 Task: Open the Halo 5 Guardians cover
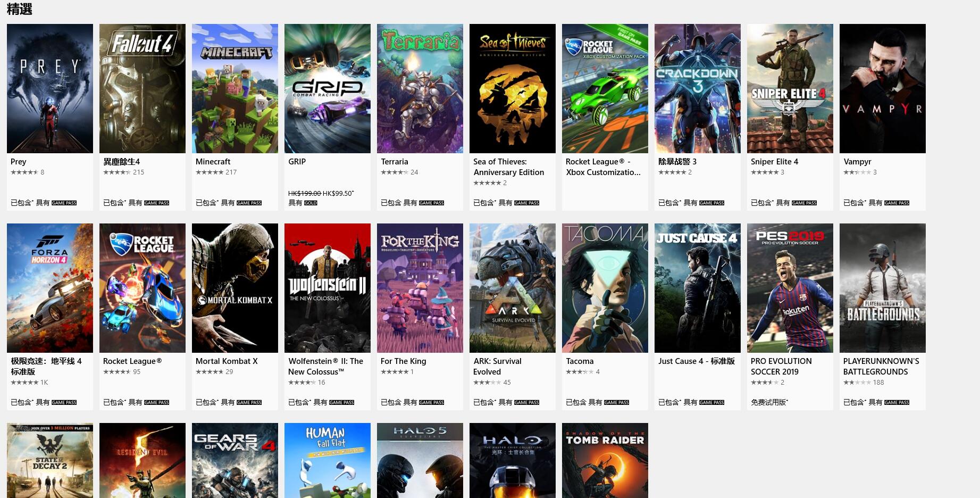tap(420, 461)
